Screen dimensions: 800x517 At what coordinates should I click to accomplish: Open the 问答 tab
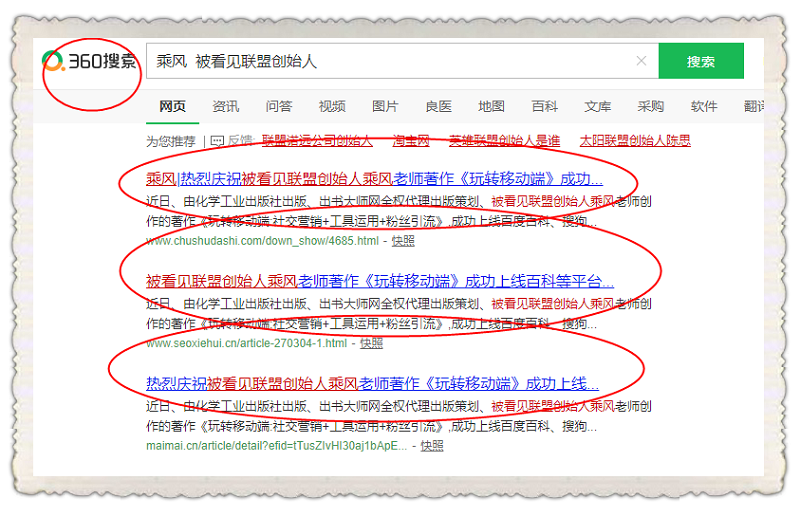[x=279, y=106]
